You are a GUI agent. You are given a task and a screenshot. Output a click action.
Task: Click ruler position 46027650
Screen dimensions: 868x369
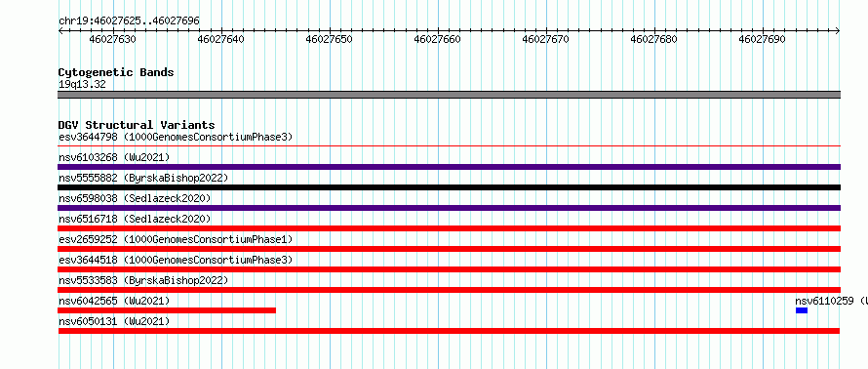330,39
